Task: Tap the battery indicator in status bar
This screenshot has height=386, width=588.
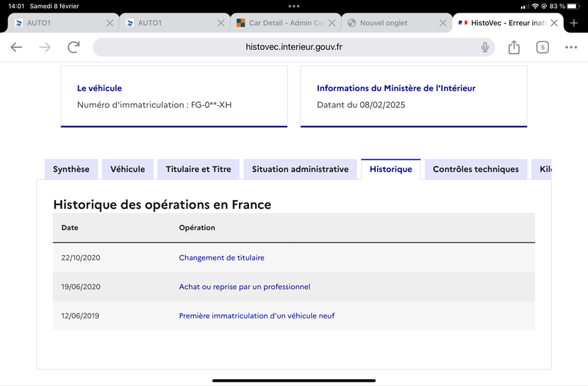Action: tap(573, 7)
